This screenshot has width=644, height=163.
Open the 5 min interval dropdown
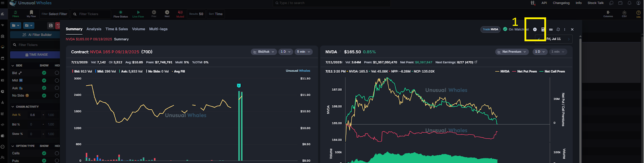coord(304,52)
